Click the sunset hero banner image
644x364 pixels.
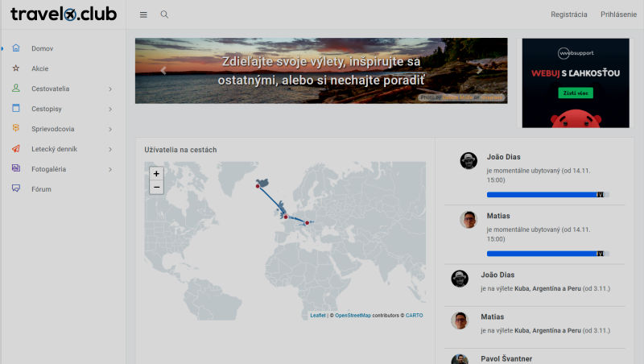[x=321, y=71]
